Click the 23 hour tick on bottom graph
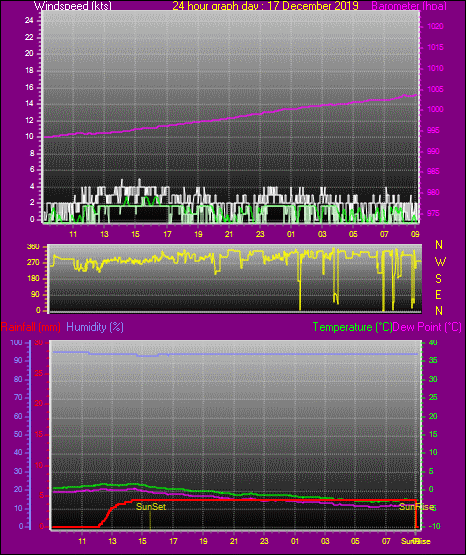The width and height of the screenshot is (466, 555). click(x=264, y=541)
